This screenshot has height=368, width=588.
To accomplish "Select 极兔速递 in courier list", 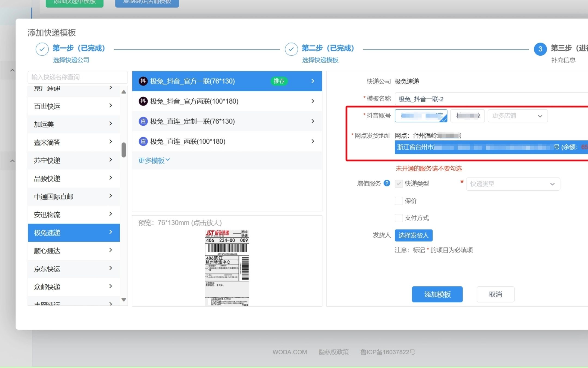I will [x=74, y=233].
